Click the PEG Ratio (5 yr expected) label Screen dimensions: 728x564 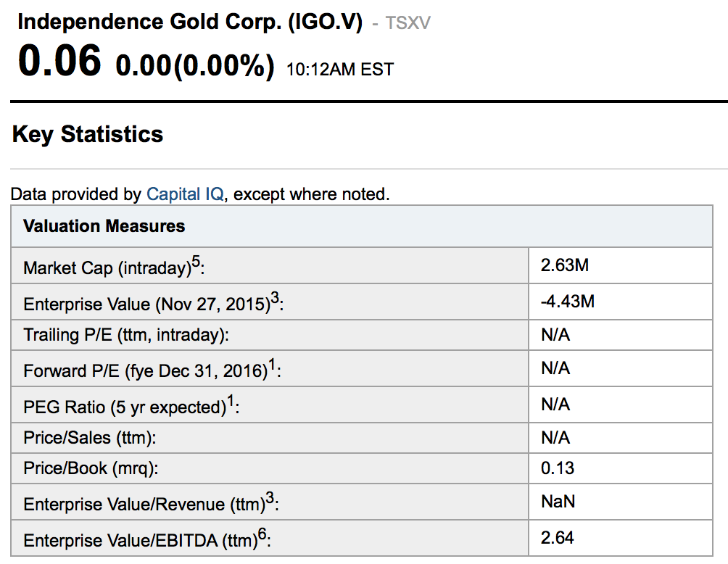pyautogui.click(x=131, y=406)
